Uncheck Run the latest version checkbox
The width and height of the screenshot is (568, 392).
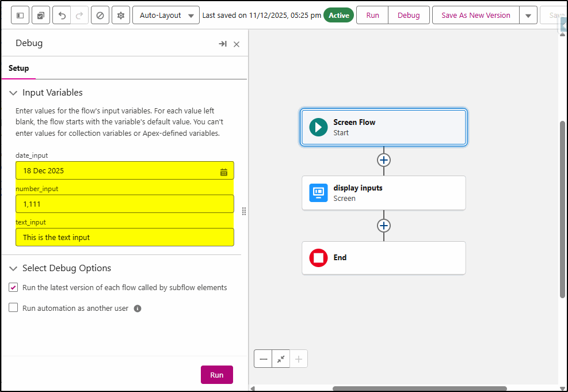point(13,287)
